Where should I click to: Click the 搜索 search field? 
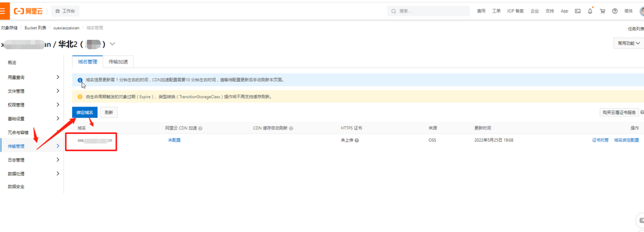point(428,11)
